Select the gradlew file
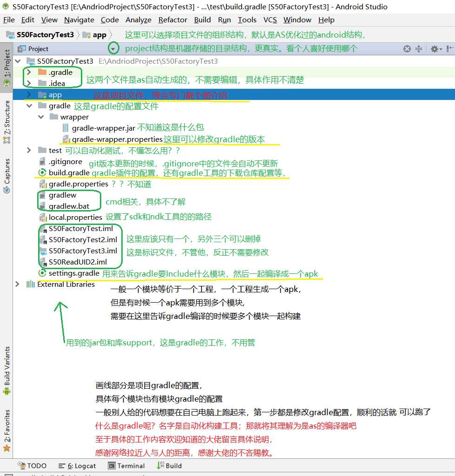 (x=63, y=195)
